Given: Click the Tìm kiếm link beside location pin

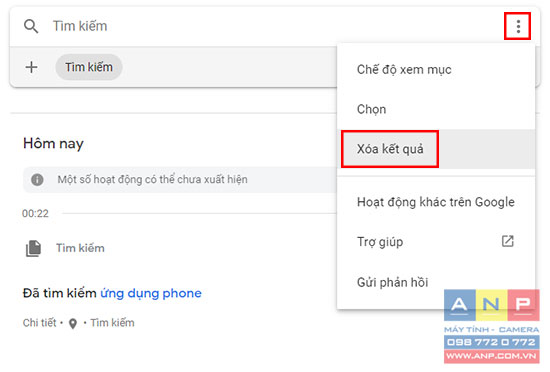Looking at the screenshot, I should 112,323.
